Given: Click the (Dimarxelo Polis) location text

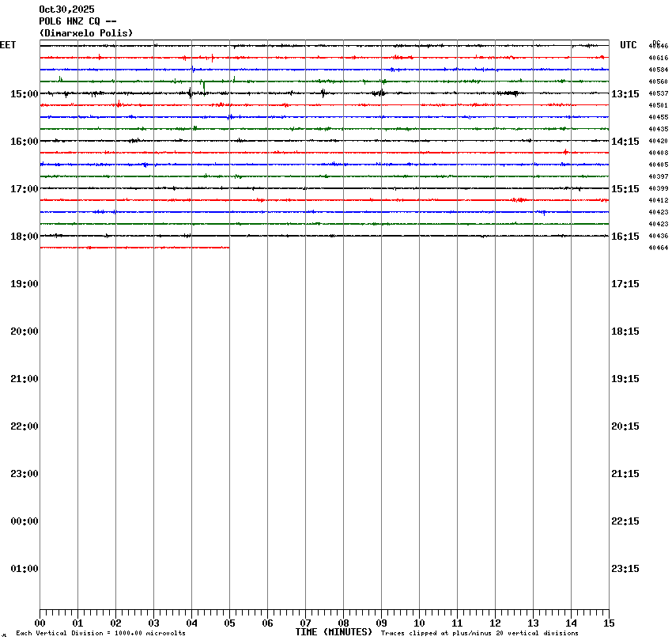Looking at the screenshot, I should coord(86,33).
